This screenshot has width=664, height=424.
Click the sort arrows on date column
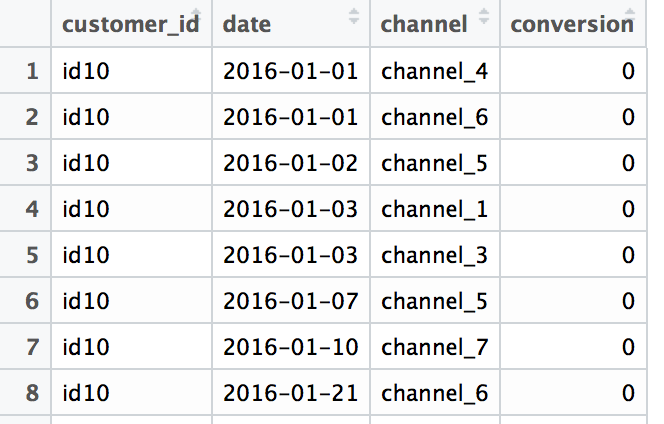pos(353,18)
